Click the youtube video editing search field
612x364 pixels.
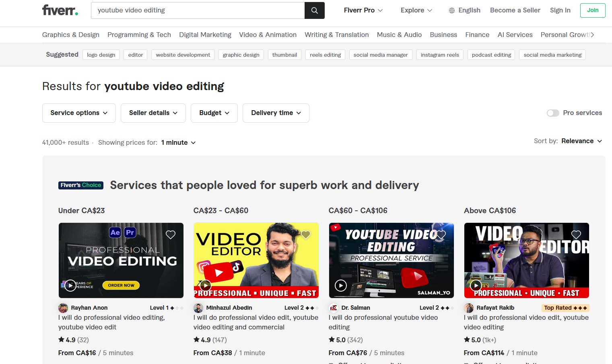click(198, 10)
